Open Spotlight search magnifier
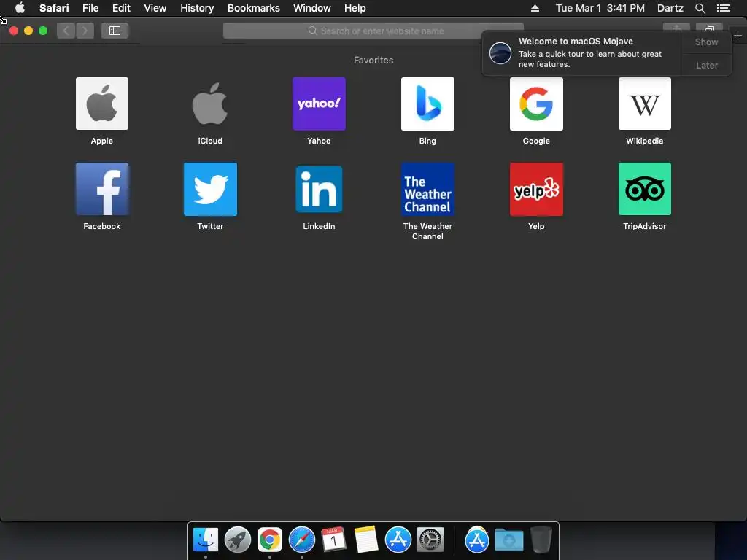Viewport: 747px width, 560px height. tap(700, 8)
